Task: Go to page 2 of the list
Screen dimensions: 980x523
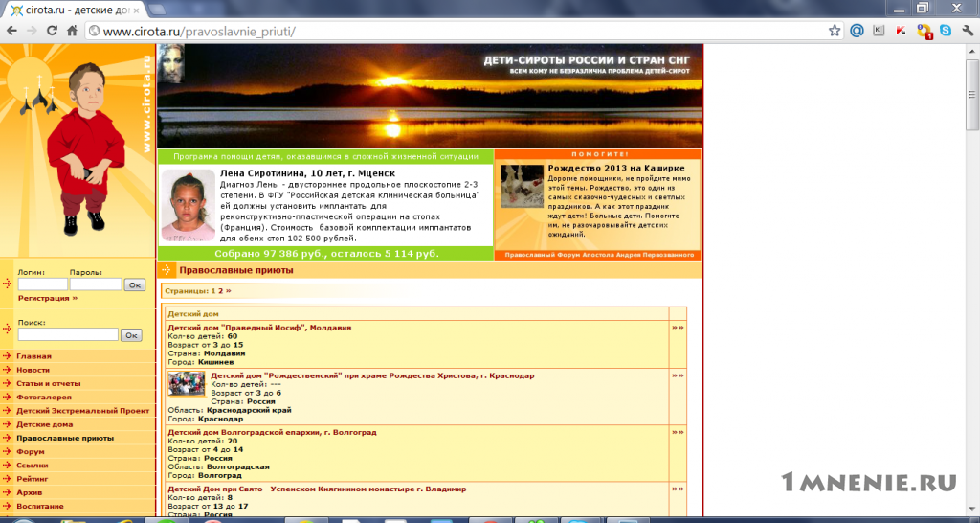Action: click(221, 291)
